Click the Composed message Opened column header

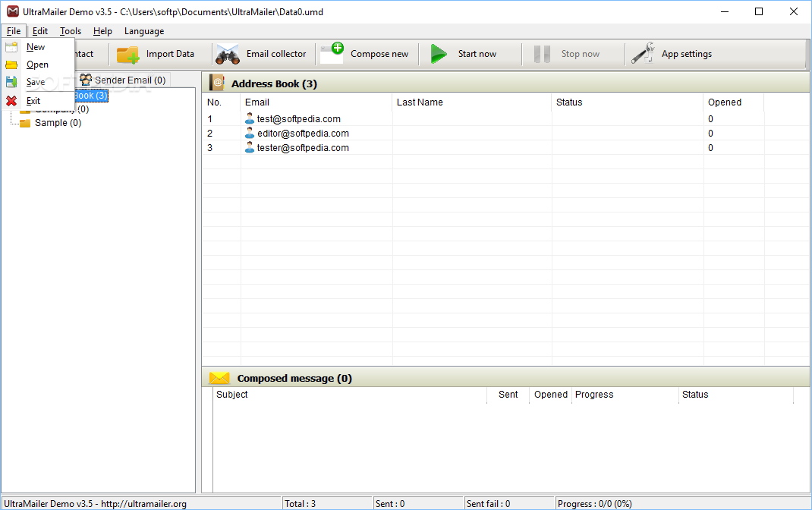(x=550, y=395)
